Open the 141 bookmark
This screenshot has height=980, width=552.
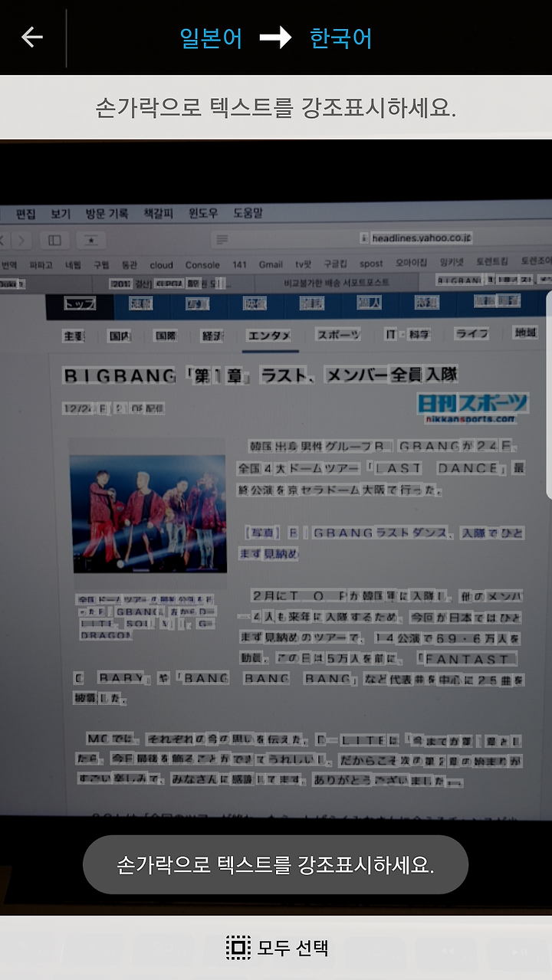pyautogui.click(x=240, y=265)
